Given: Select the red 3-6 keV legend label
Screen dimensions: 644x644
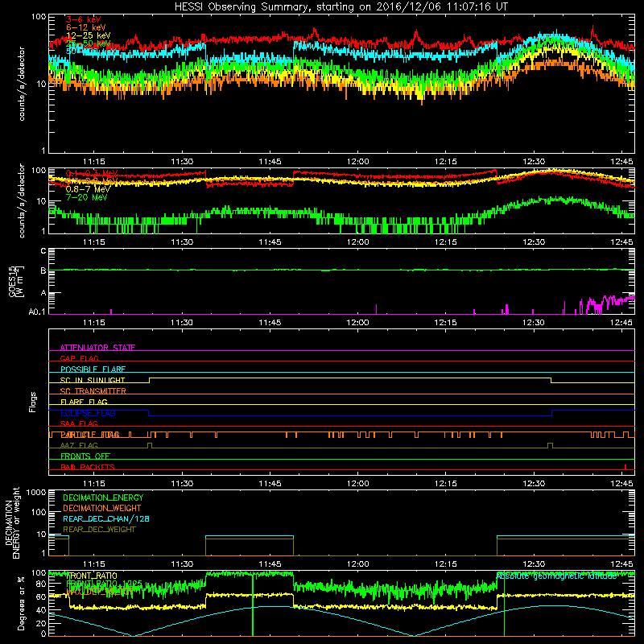Looking at the screenshot, I should point(84,19).
